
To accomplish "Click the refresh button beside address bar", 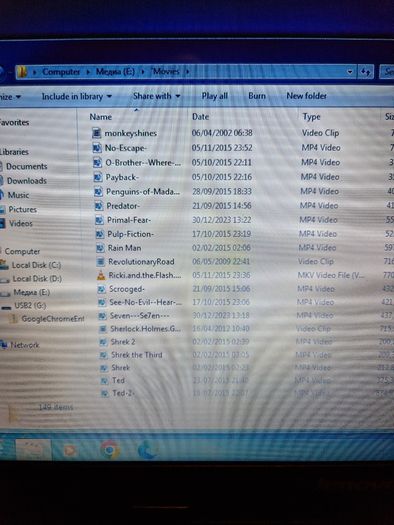I will click(x=365, y=72).
